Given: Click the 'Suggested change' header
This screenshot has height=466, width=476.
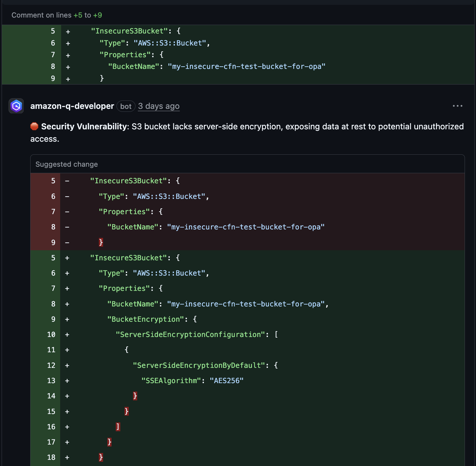Looking at the screenshot, I should (x=67, y=164).
